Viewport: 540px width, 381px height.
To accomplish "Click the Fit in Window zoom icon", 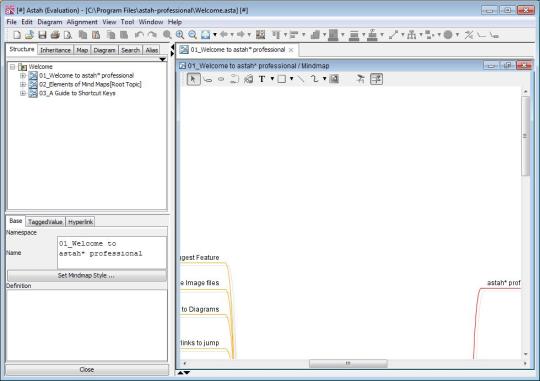I will click(206, 35).
